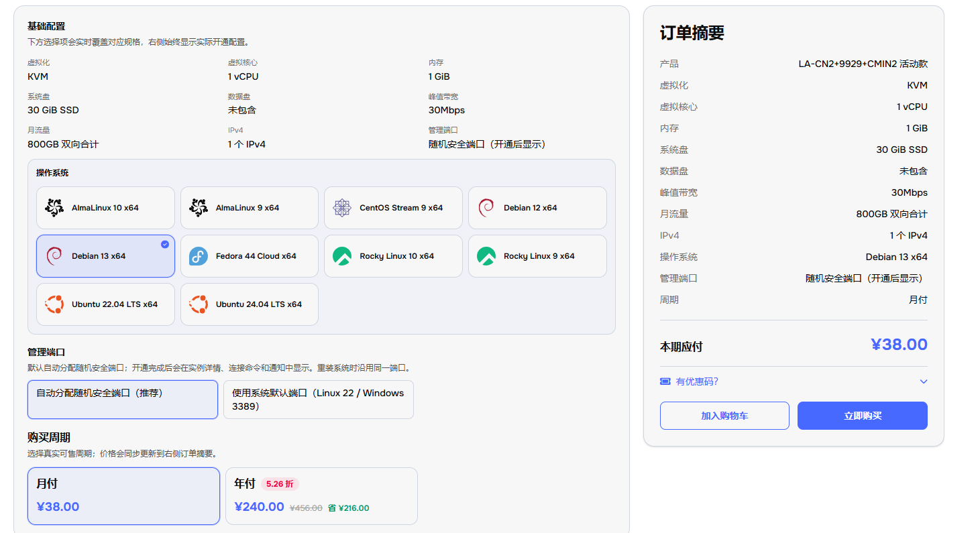Click the Debian 12 swirl icon
Image resolution: width=980 pixels, height=533 pixels.
pyautogui.click(x=486, y=208)
